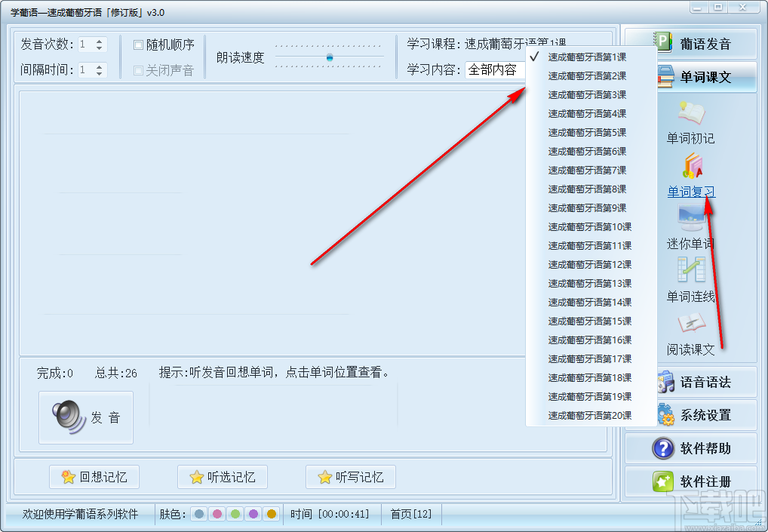Launch the 迷你单词 mini word tool
Image resolution: width=768 pixels, height=532 pixels.
click(690, 244)
